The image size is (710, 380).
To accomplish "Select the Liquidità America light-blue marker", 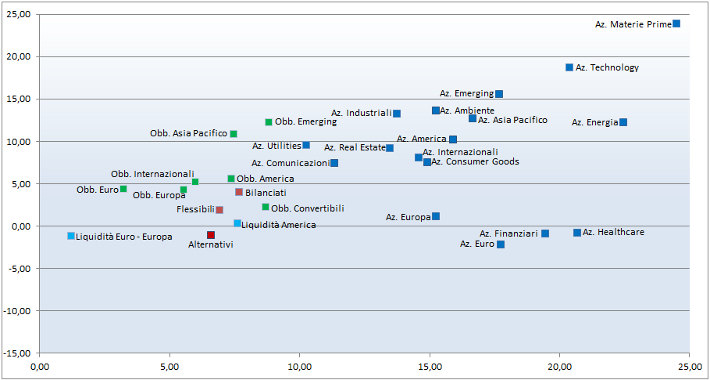I will 237,223.
